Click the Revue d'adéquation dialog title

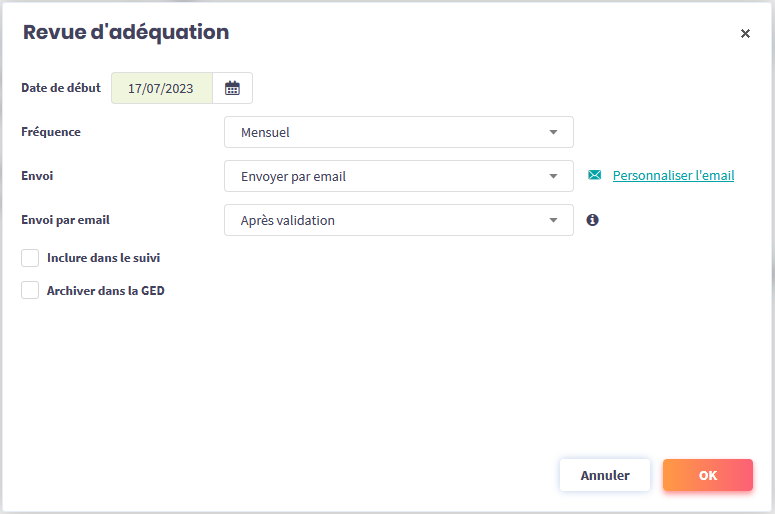[x=126, y=32]
